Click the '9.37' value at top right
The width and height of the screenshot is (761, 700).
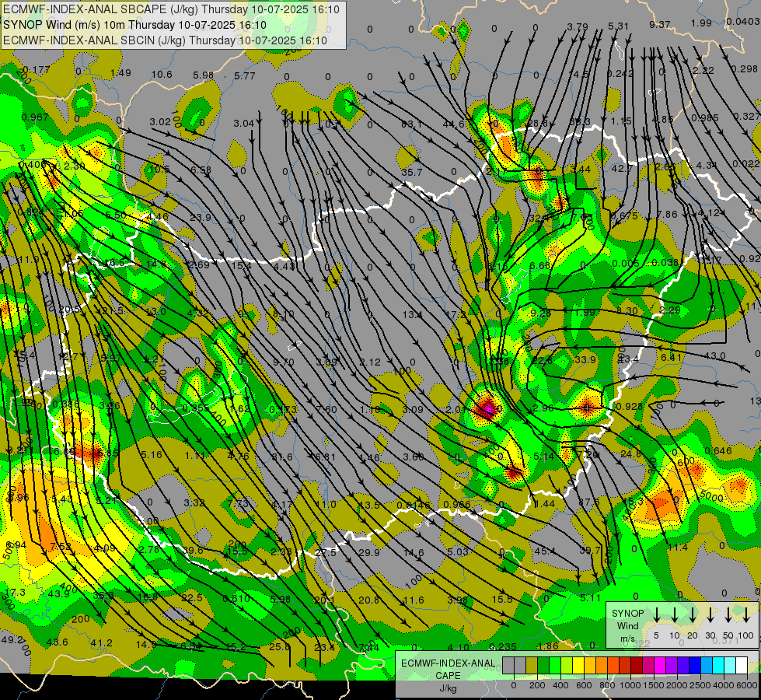pos(660,24)
